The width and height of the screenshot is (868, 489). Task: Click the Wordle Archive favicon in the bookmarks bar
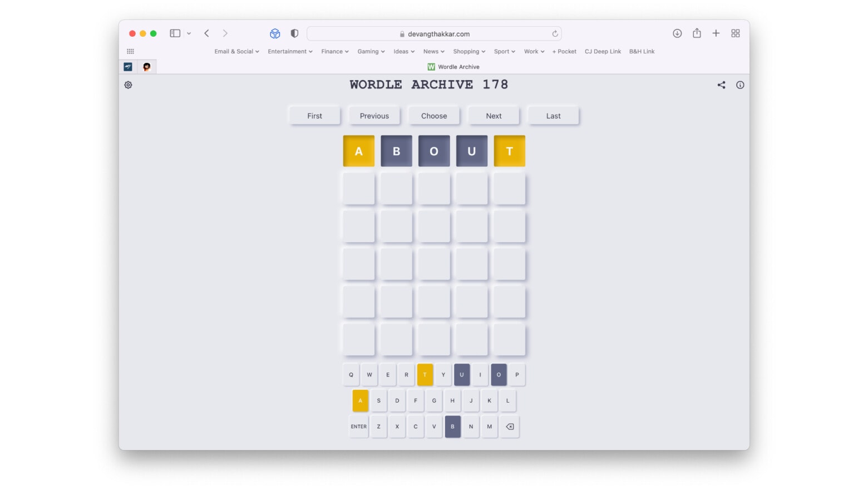pyautogui.click(x=432, y=67)
